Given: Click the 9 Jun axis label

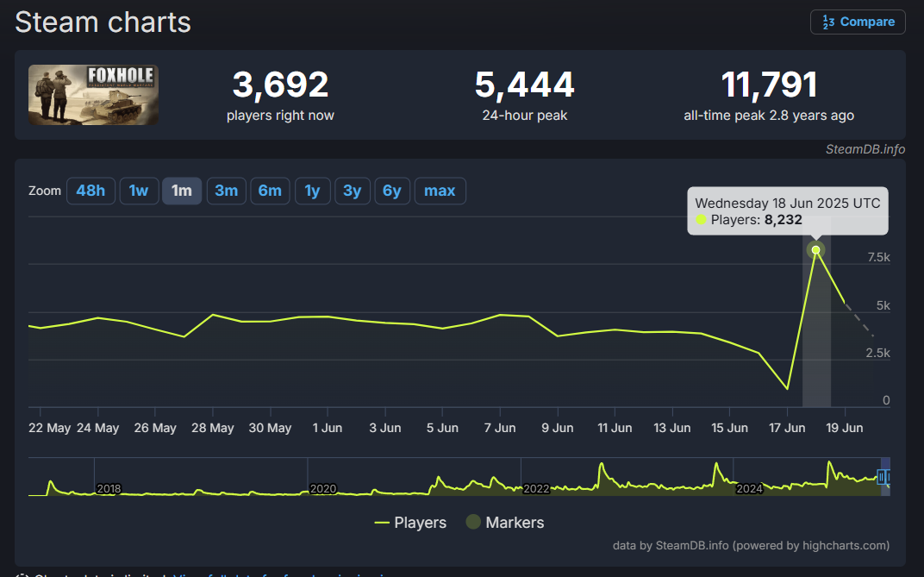Looking at the screenshot, I should pyautogui.click(x=558, y=428).
